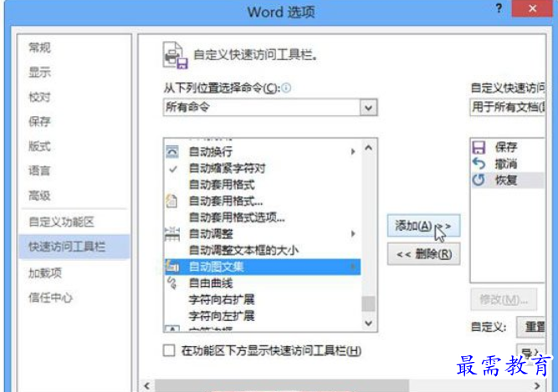Screen dimensions: 558x392
Task: Click the 自动调整 table icon
Action: [172, 234]
